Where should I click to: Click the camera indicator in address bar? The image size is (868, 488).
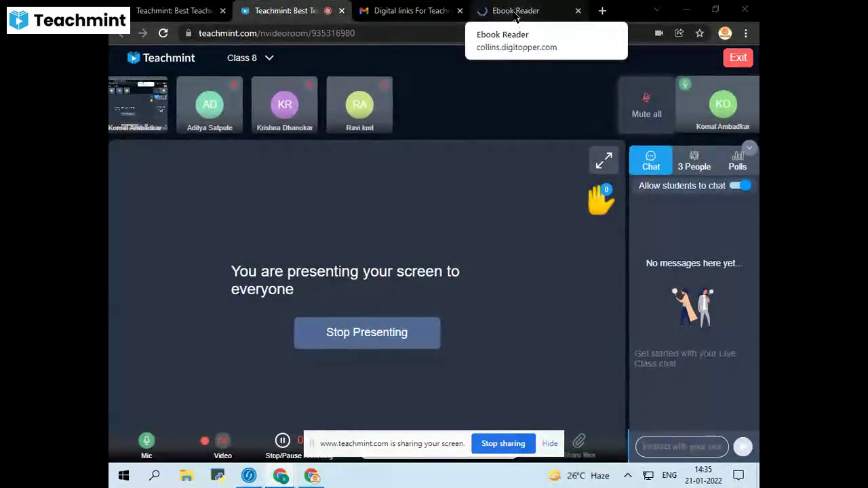(658, 33)
